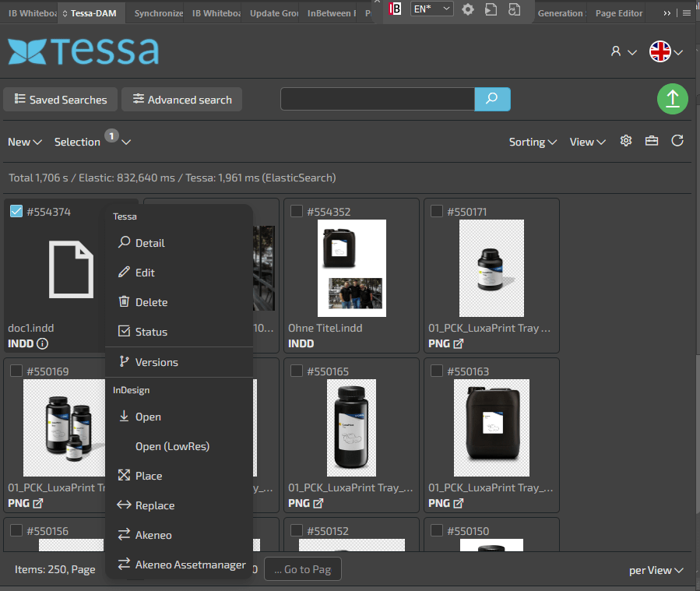Click the Advanced search button

pyautogui.click(x=182, y=100)
